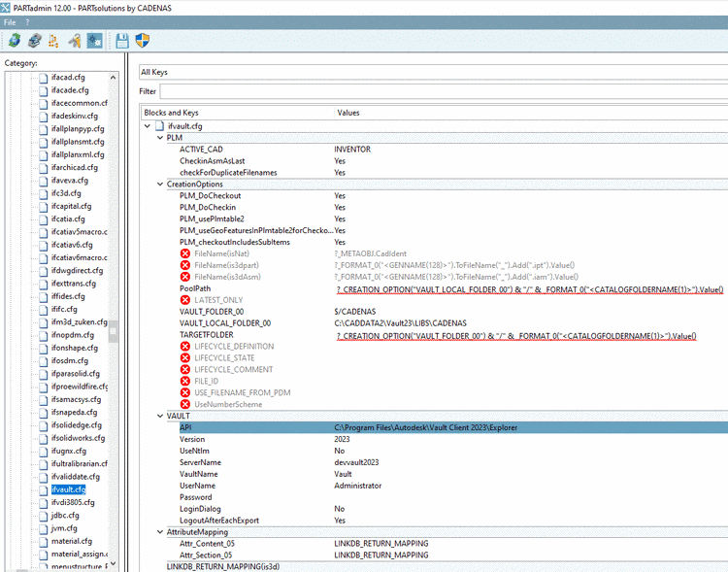Select ifsolidworks.cfg in the category list
Image resolution: width=728 pixels, height=572 pixels.
pyautogui.click(x=78, y=438)
